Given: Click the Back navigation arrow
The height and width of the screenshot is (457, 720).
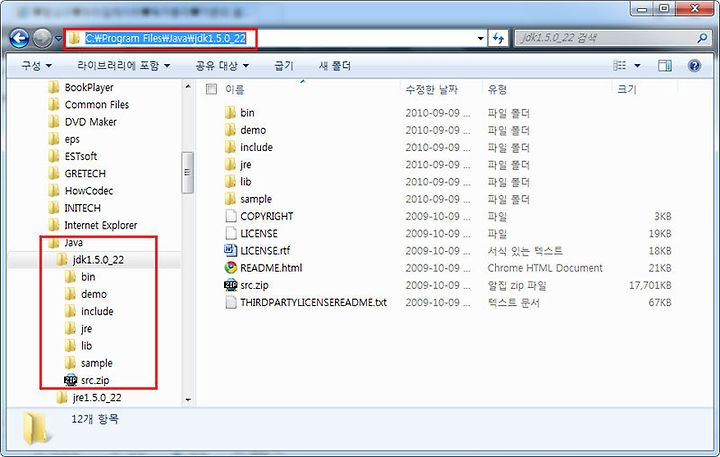Looking at the screenshot, I should (x=19, y=38).
